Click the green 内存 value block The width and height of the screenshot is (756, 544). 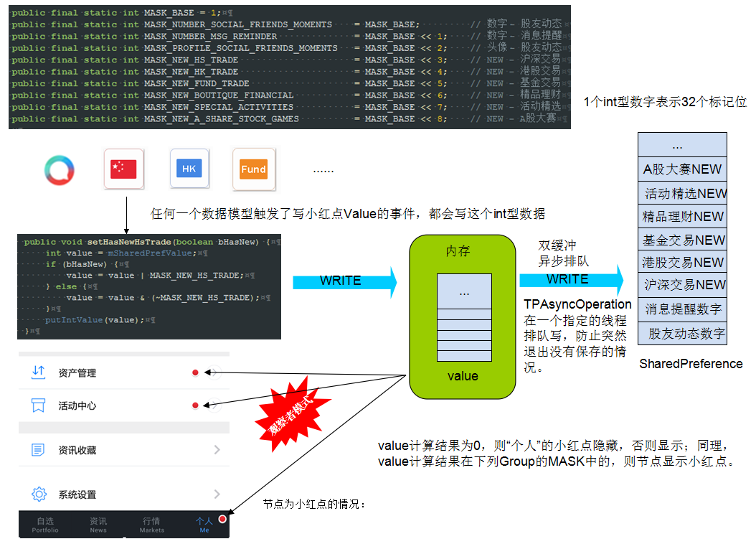coord(464,316)
